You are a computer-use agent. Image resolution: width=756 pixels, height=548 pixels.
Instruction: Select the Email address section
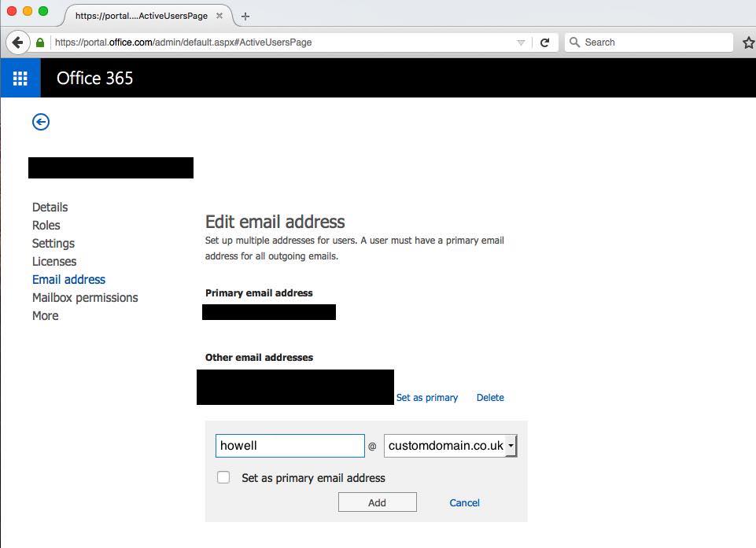tap(69, 280)
